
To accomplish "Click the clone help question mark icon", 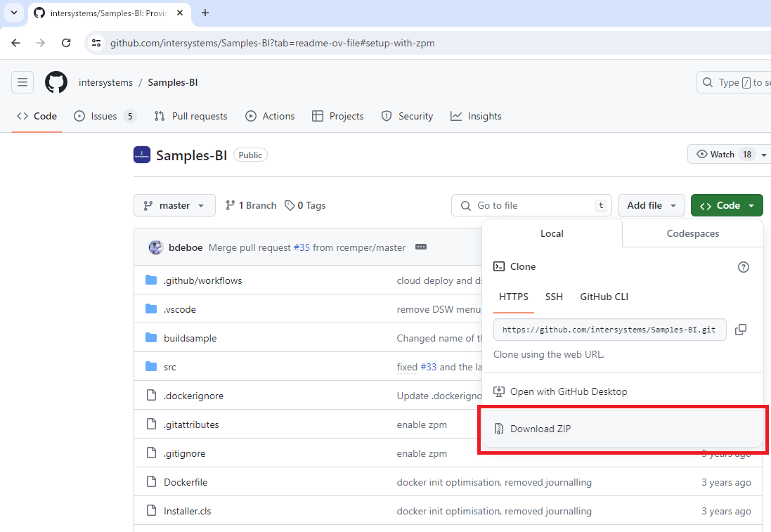I will (x=744, y=267).
